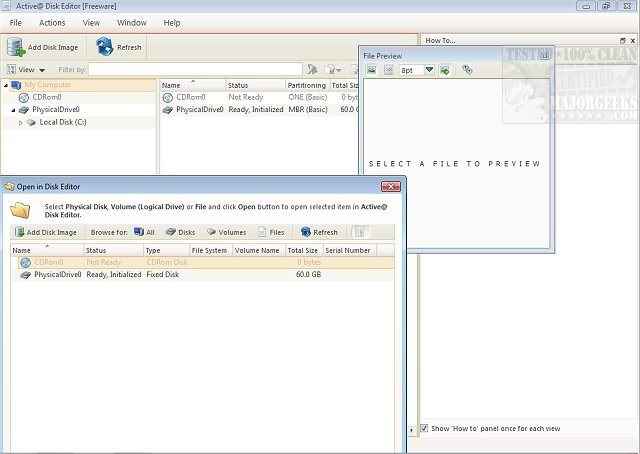
Task: Toggle the view layout button in dialog toolbar
Action: [x=359, y=232]
